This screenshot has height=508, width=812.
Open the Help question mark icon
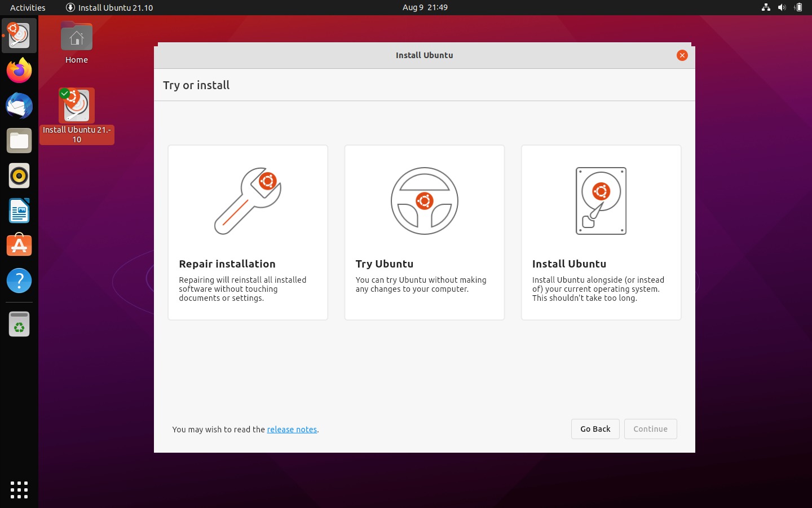[19, 281]
